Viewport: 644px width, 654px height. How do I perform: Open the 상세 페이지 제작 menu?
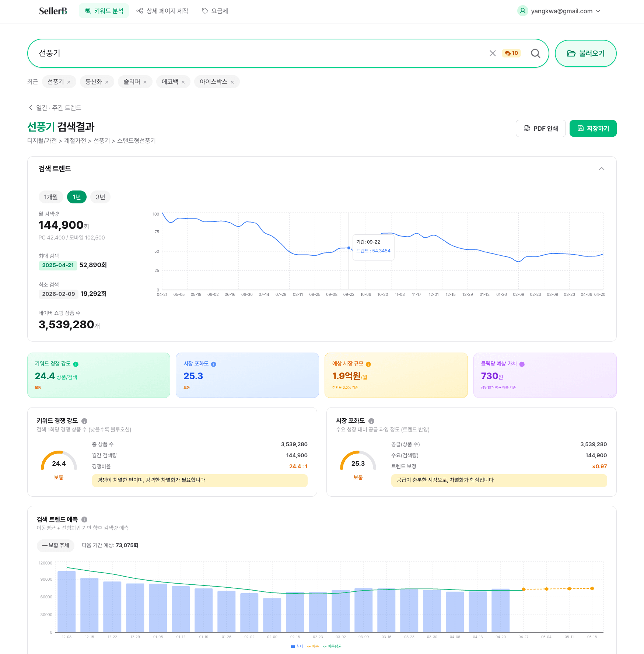(162, 11)
